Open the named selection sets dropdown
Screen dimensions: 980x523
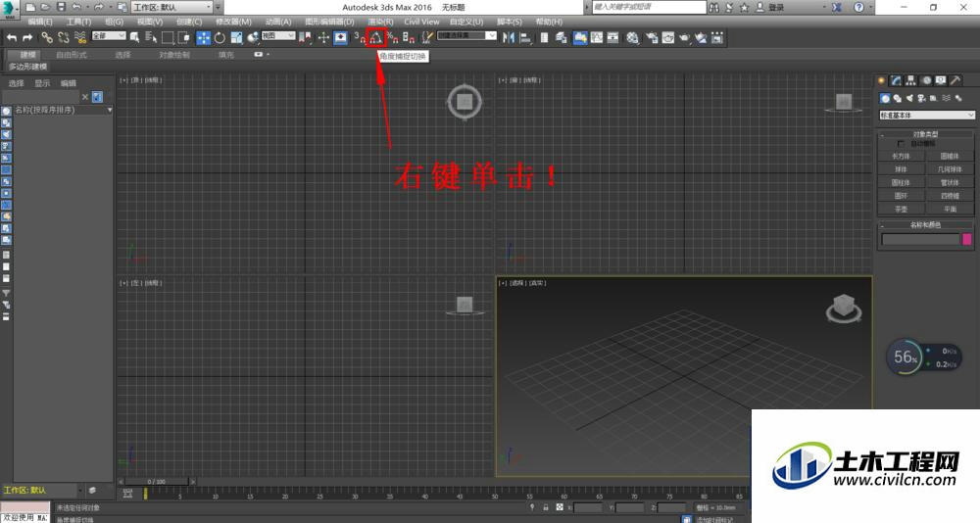(x=466, y=36)
